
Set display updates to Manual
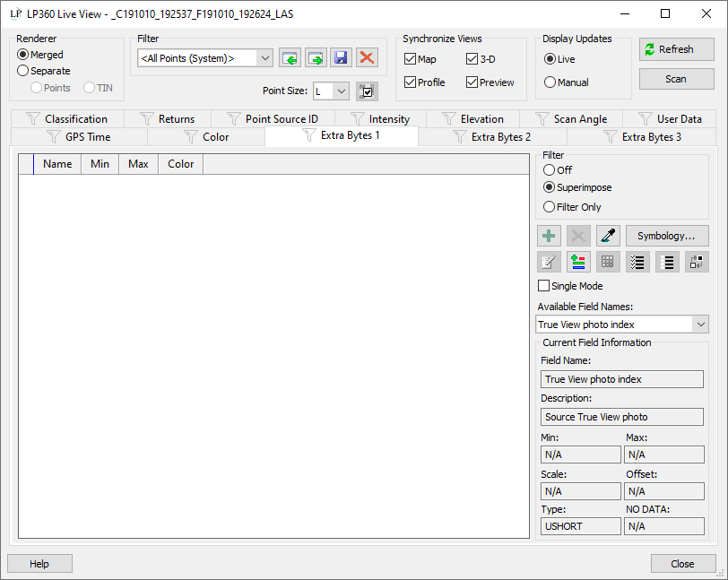coord(567,82)
